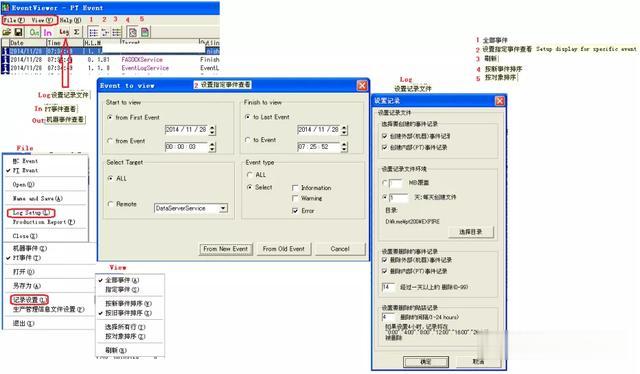This screenshot has width=640, height=374.
Task: Choose Production Report in the File menu
Action: coord(44,222)
